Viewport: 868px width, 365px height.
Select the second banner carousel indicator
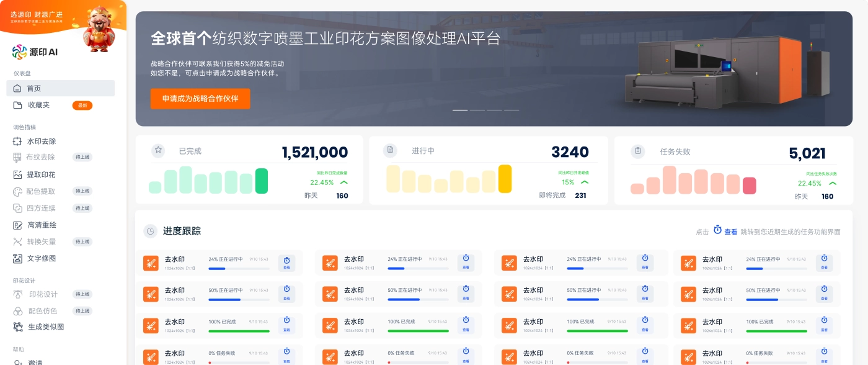[x=477, y=110]
